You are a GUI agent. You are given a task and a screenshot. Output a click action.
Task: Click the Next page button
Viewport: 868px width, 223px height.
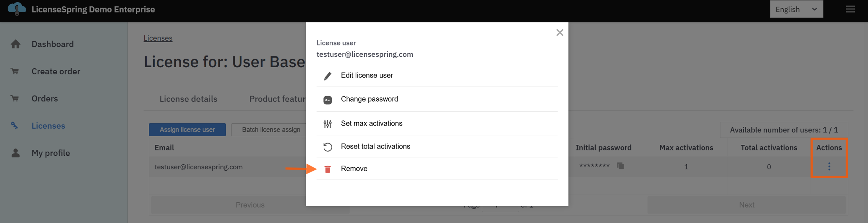coord(746,205)
